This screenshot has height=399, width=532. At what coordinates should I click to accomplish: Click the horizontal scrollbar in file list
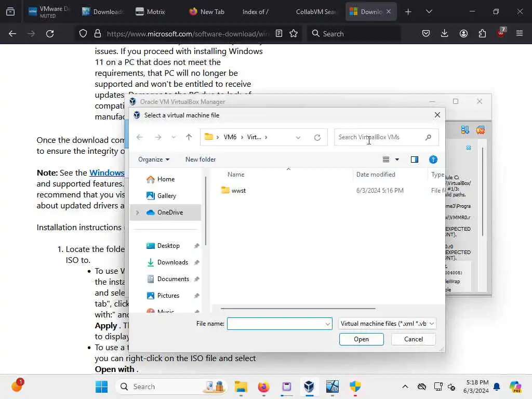click(x=298, y=309)
